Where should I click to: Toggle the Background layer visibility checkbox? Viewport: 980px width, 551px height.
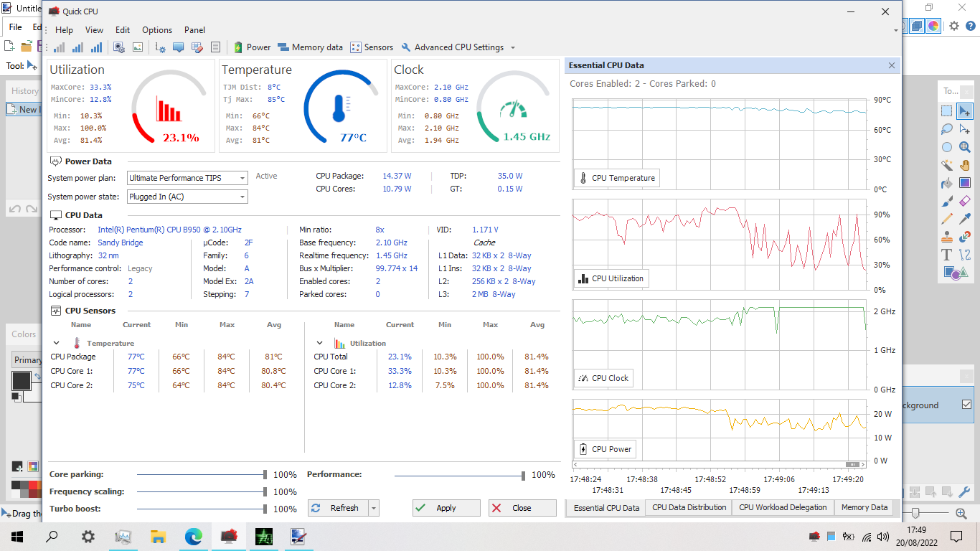tap(966, 405)
